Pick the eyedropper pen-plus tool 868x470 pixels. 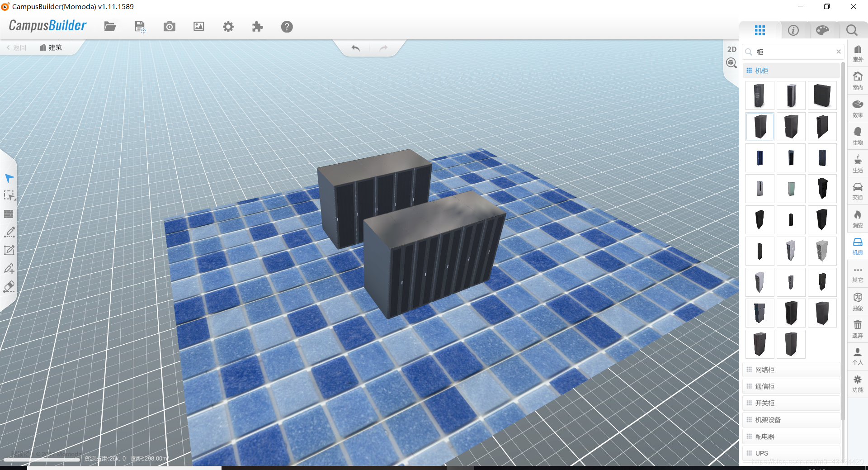9,268
